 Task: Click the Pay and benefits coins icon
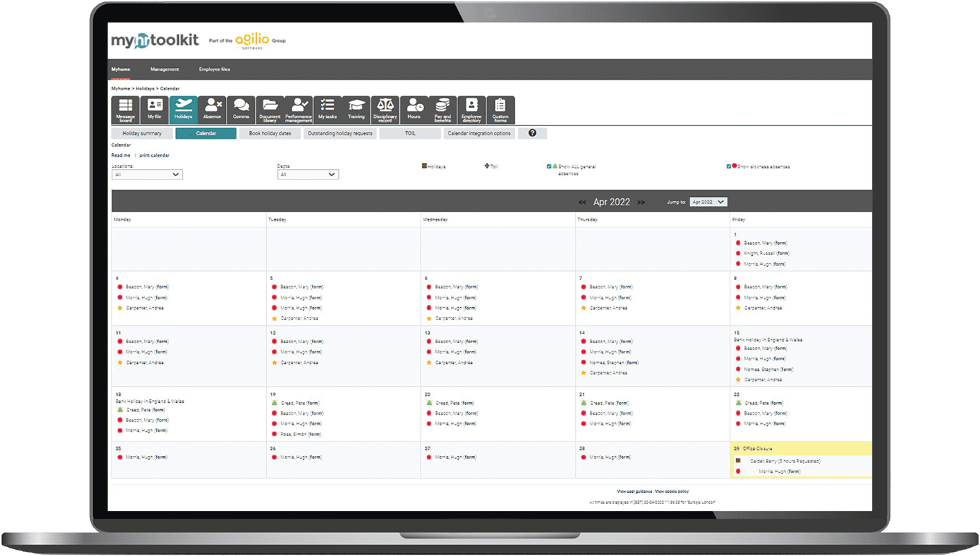(442, 109)
